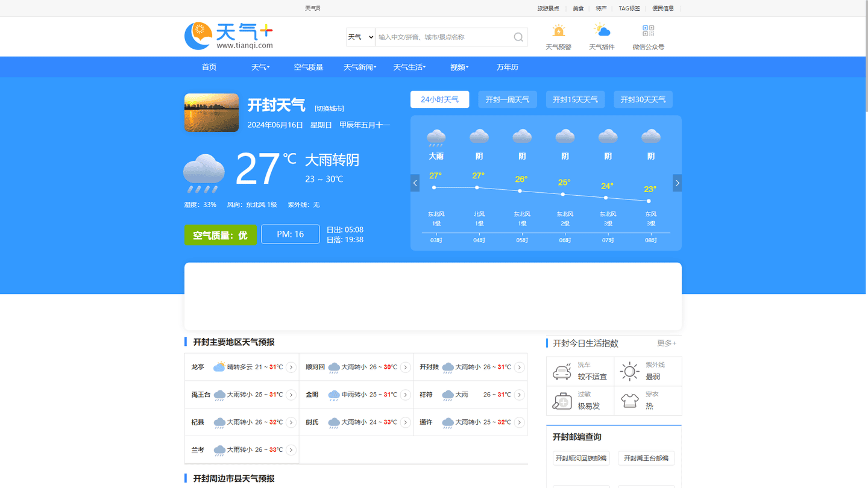This screenshot has height=488, width=868.
Task: Click the arrow button in 金明 row
Action: [x=406, y=395]
